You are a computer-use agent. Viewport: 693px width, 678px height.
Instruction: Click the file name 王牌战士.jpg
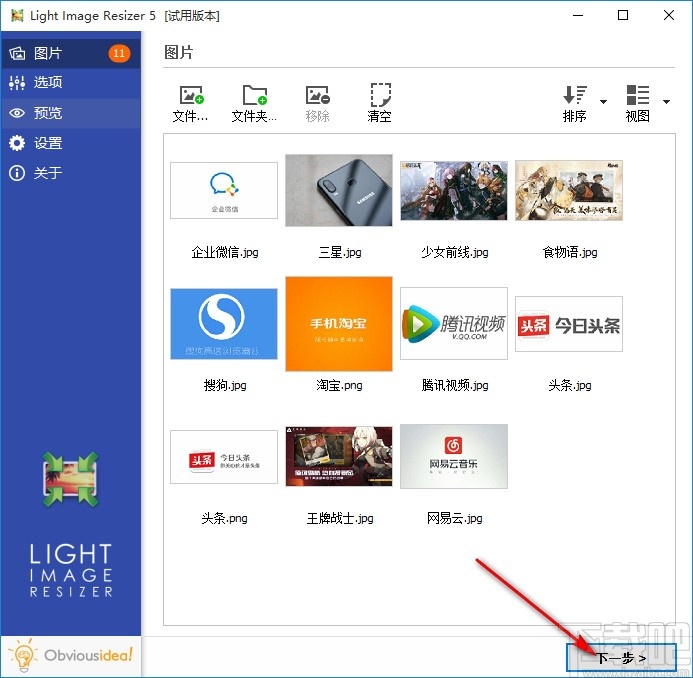tap(340, 518)
